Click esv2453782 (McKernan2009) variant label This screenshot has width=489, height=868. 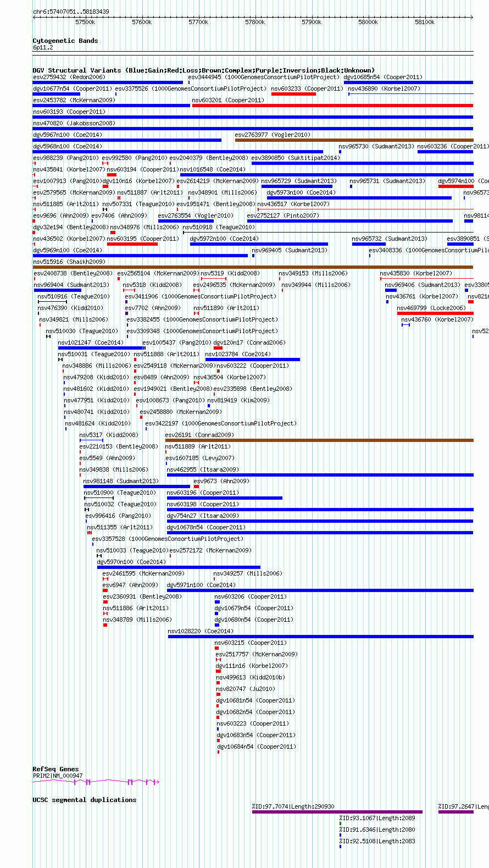[74, 100]
